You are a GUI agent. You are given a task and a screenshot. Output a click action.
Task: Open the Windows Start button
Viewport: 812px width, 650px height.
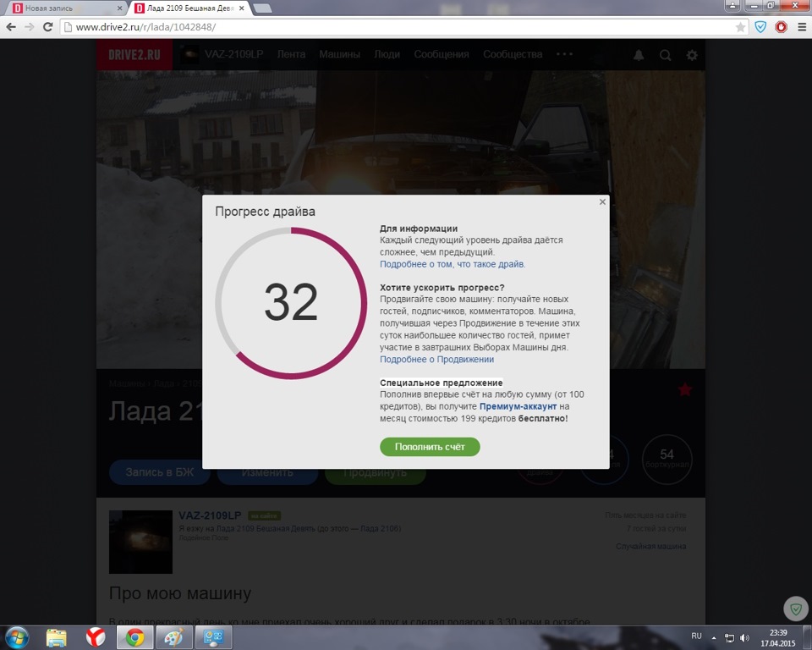(17, 637)
